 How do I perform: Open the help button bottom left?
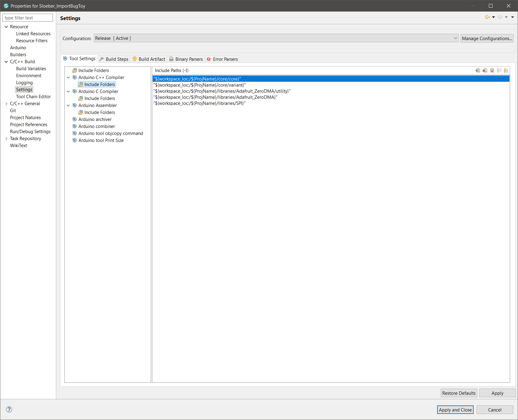click(x=9, y=409)
